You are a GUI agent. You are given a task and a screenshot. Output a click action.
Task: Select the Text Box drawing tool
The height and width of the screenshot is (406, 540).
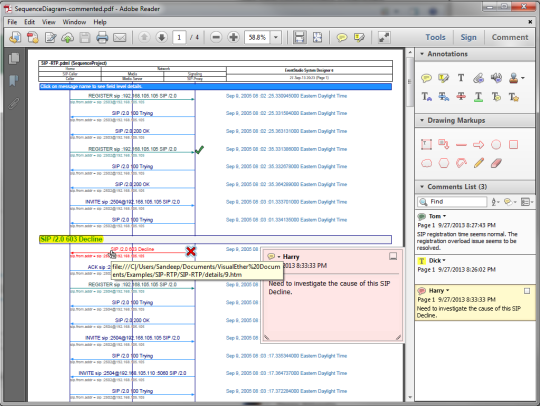pos(426,144)
